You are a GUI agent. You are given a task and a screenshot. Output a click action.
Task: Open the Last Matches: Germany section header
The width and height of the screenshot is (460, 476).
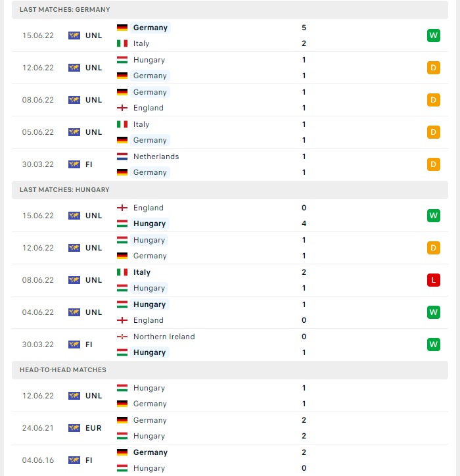click(x=230, y=10)
